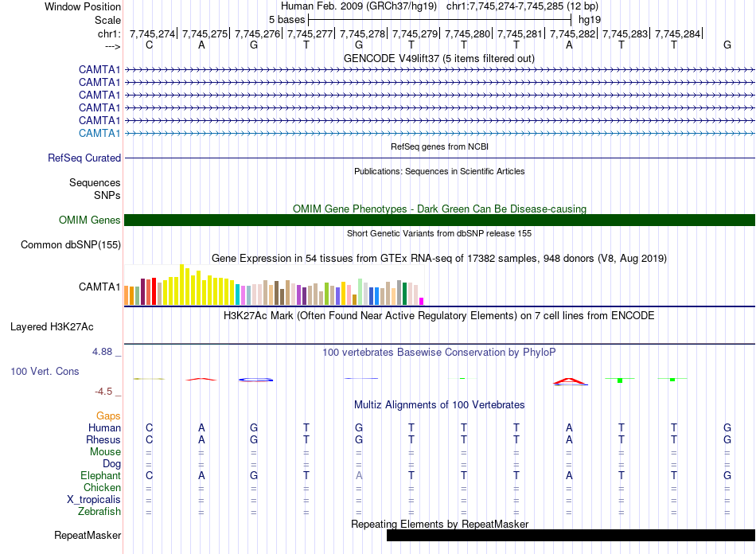Click the Common dbSNP(155) label

point(71,244)
